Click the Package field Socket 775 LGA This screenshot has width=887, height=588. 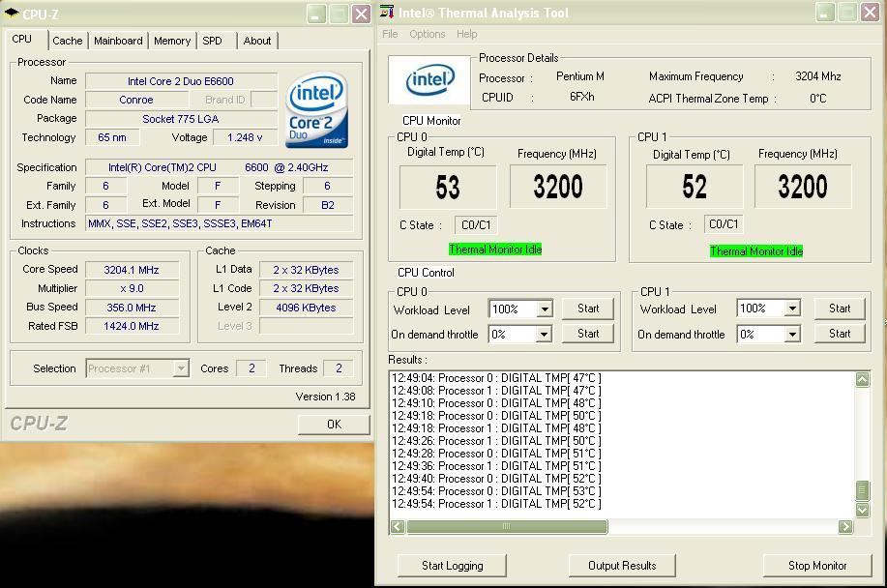click(181, 119)
